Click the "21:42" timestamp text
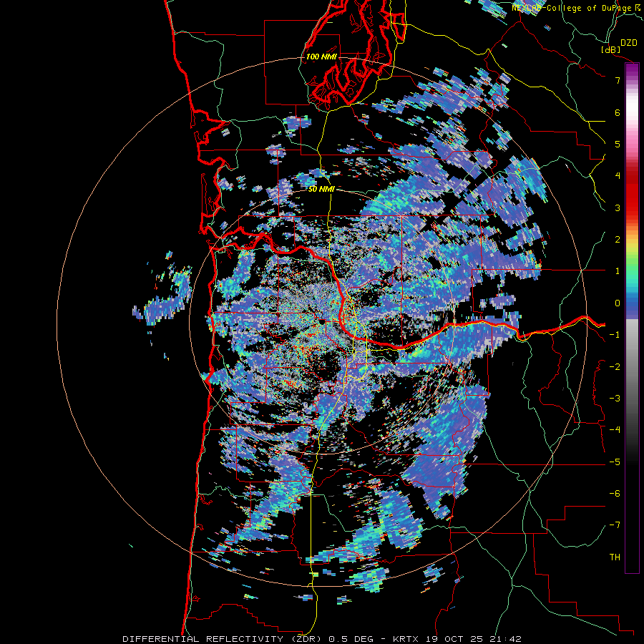 [x=504, y=639]
